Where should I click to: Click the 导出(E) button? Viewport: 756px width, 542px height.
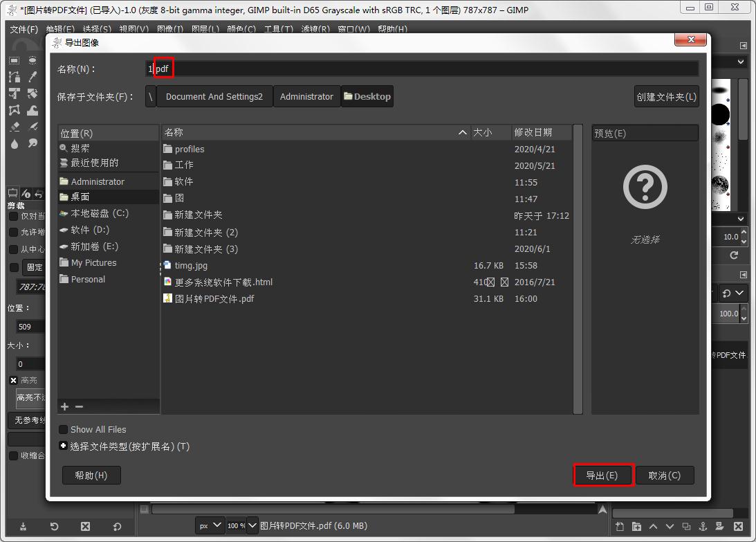coord(602,476)
